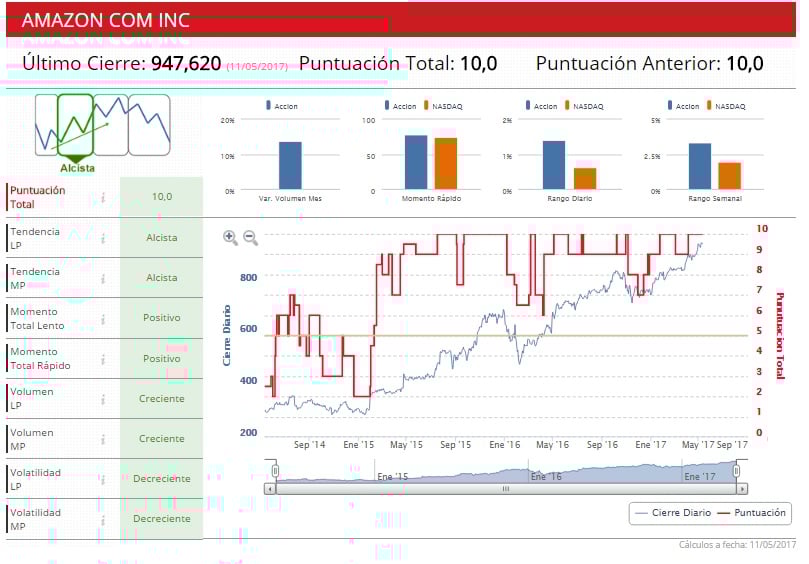Viewport: 809px width, 564px height.
Task: Click the navigator scrollbar center grip
Action: point(506,489)
